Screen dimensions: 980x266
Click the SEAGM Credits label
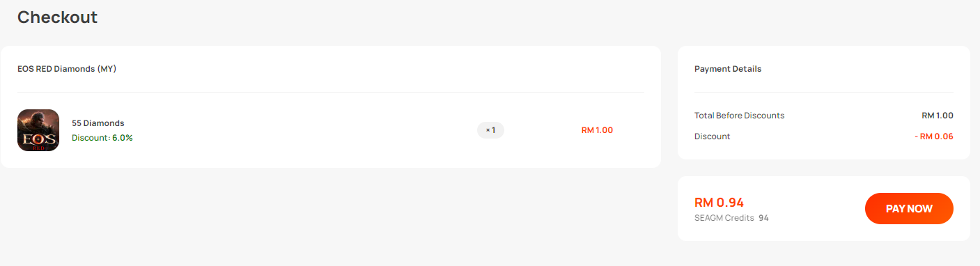724,218
